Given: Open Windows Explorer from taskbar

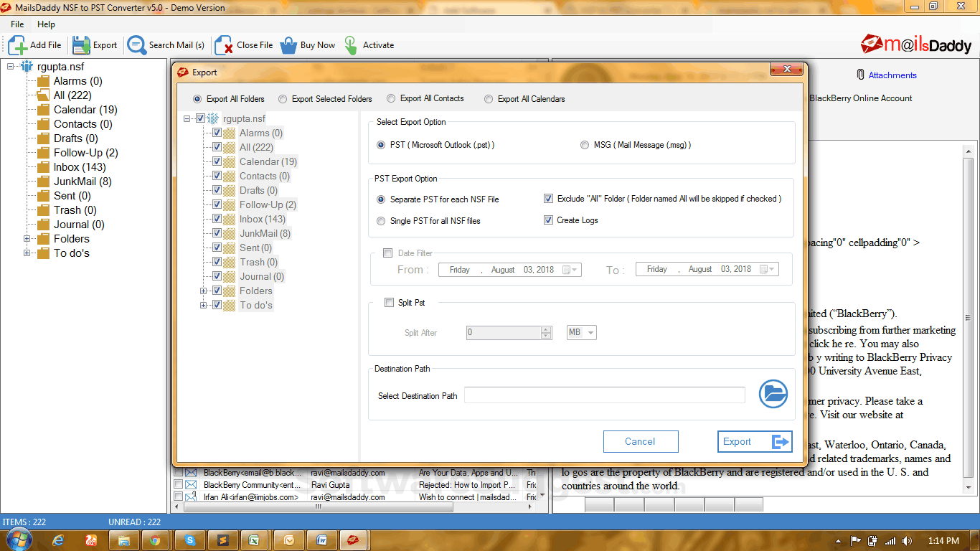Looking at the screenshot, I should point(124,540).
